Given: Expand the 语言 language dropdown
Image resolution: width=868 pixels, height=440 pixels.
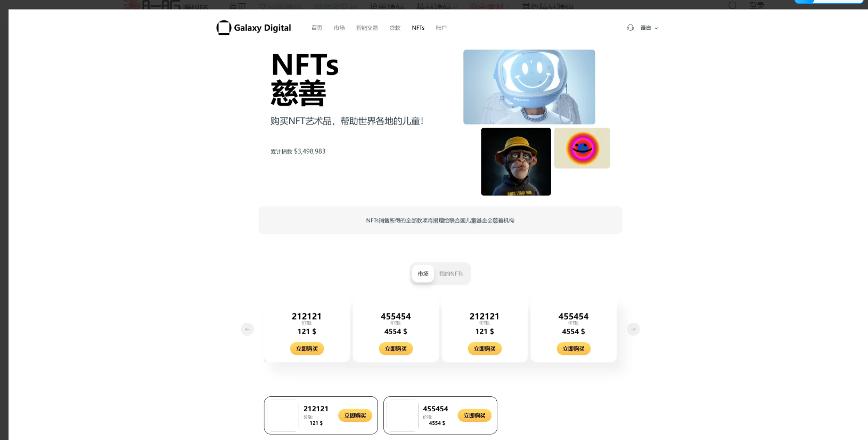Looking at the screenshot, I should [x=649, y=28].
